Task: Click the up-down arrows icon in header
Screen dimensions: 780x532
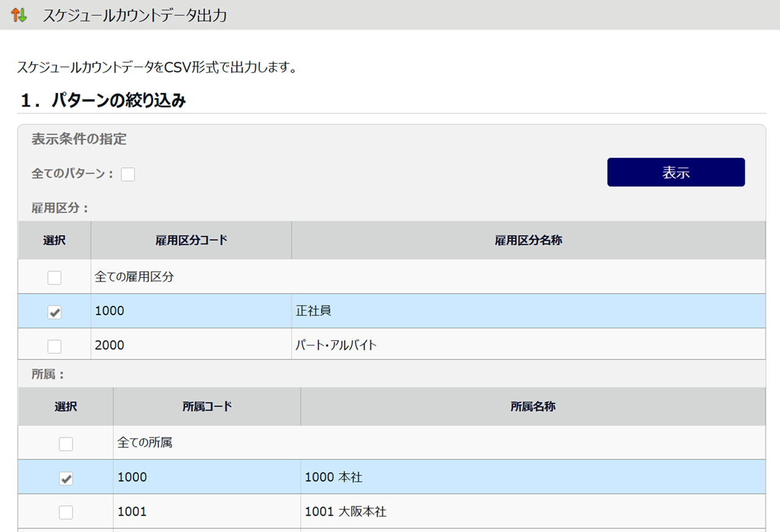Action: [x=19, y=15]
